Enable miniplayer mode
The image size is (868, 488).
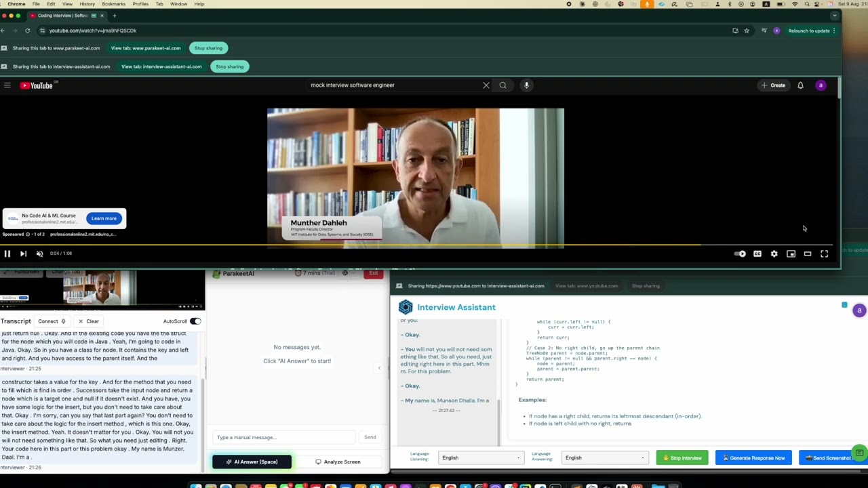791,254
